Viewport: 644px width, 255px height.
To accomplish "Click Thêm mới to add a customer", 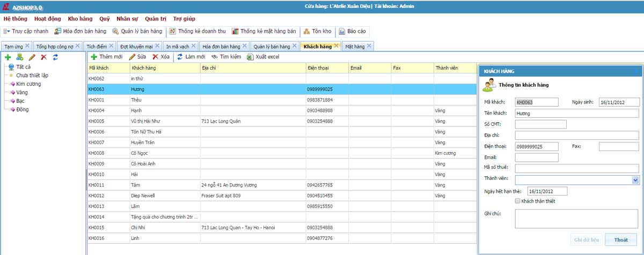I will [x=107, y=56].
